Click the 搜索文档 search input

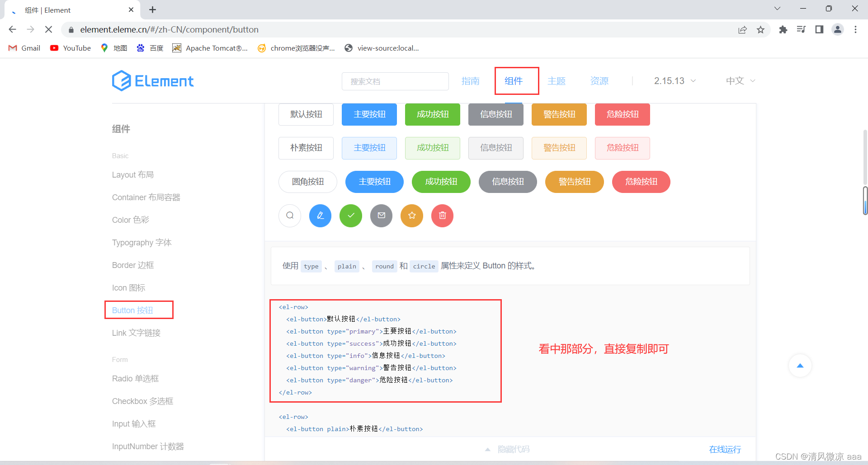pos(395,81)
